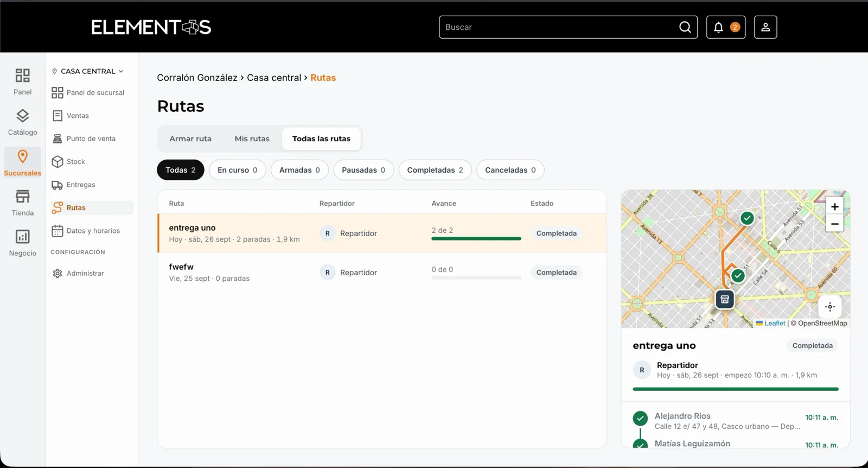Switch to Armar ruta tab
868x468 pixels.
click(x=190, y=139)
